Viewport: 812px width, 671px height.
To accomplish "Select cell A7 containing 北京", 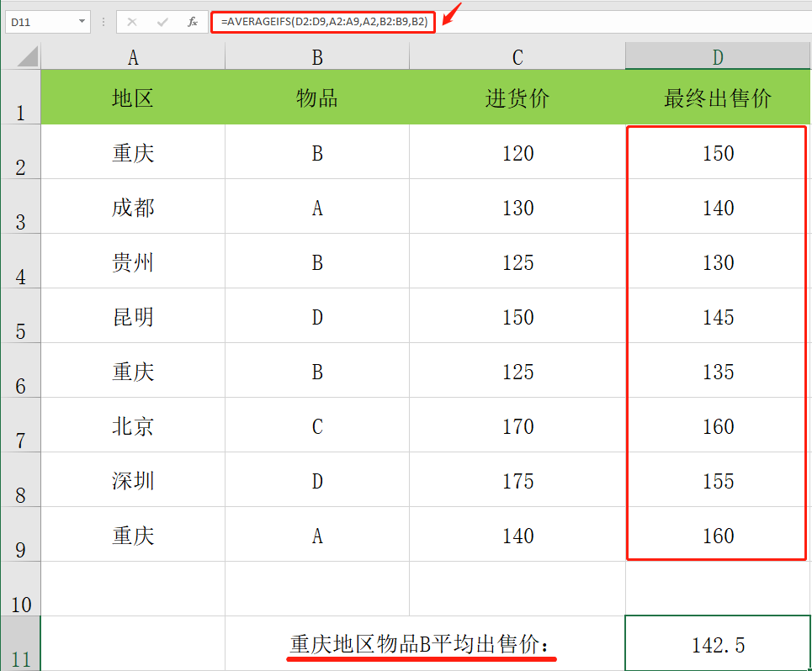I will (x=133, y=425).
